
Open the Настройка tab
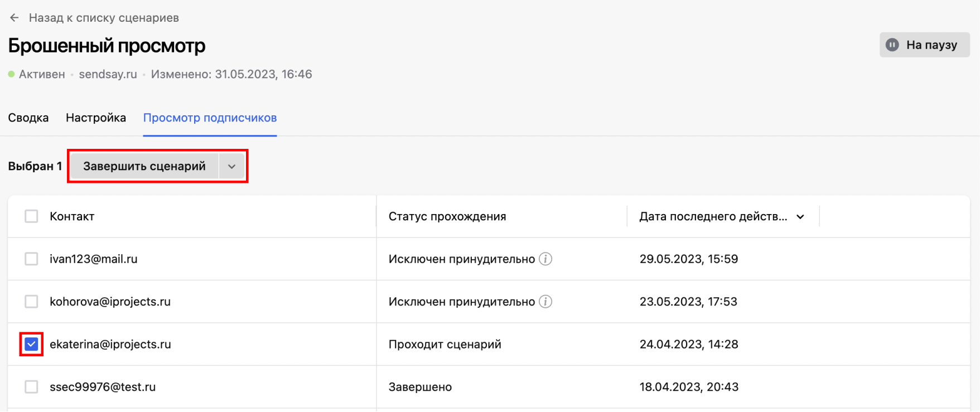click(96, 118)
